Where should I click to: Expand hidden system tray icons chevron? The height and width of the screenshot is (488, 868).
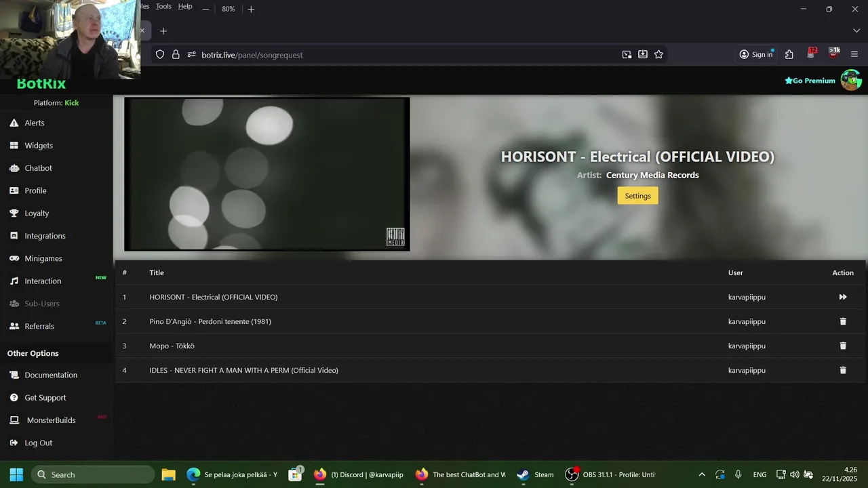702,474
